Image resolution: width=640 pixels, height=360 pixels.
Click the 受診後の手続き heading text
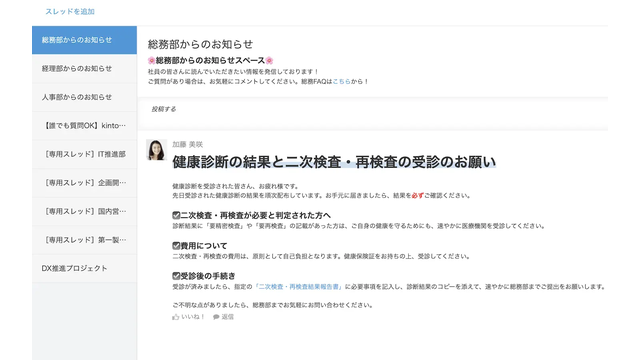click(x=208, y=276)
